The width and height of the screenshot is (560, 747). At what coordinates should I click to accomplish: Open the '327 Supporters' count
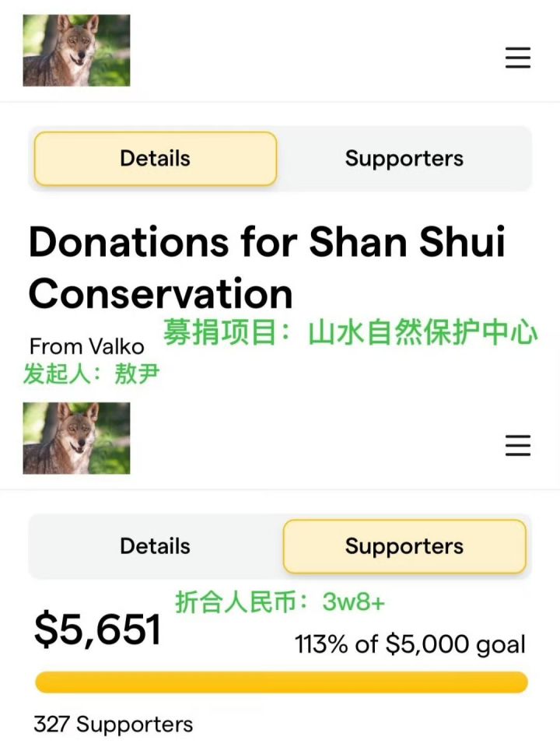point(114,724)
